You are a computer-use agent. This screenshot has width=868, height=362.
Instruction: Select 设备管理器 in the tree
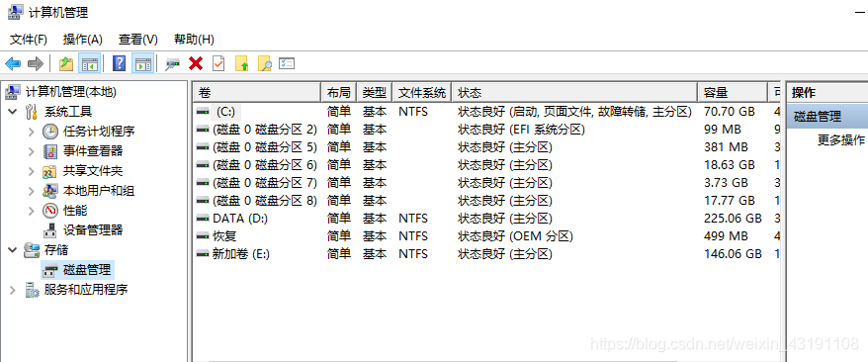tap(93, 230)
